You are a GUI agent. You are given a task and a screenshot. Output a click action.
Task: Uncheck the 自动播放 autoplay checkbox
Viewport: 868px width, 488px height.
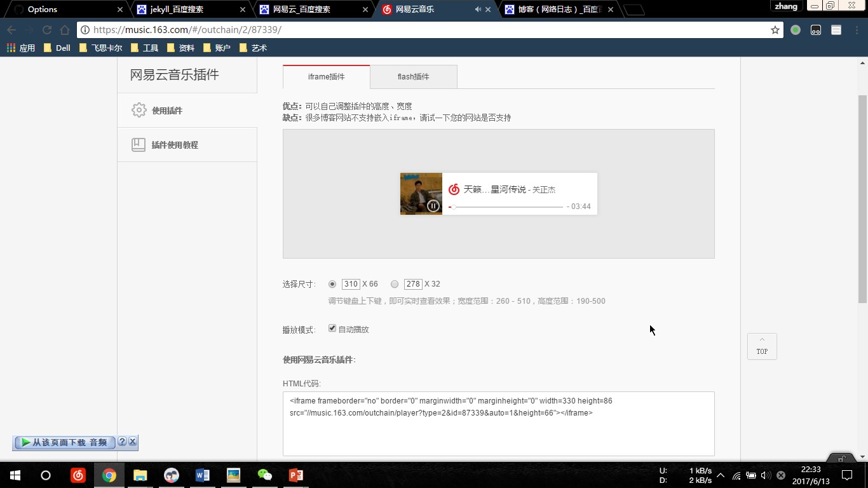[x=332, y=329]
